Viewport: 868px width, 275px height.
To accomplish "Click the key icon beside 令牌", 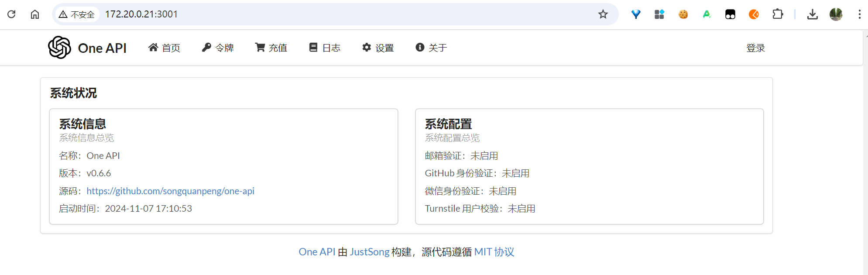I will point(206,47).
